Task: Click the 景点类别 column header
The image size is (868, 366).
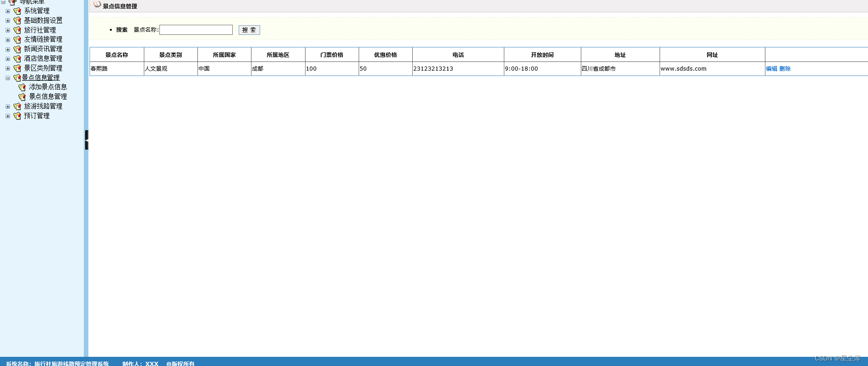Action: [x=170, y=55]
